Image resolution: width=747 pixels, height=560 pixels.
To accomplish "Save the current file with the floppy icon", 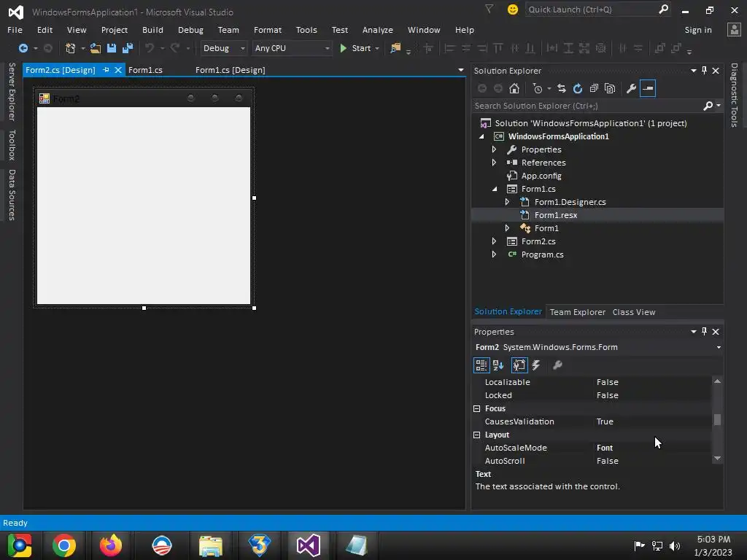I will tap(112, 48).
